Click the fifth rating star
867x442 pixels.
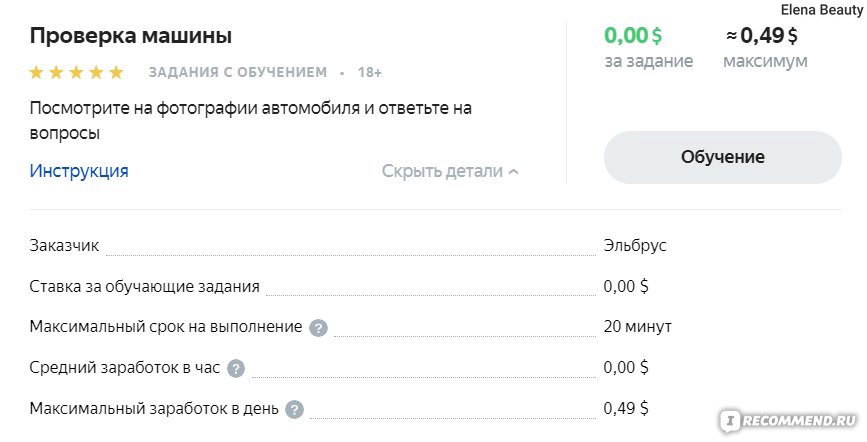pos(116,72)
